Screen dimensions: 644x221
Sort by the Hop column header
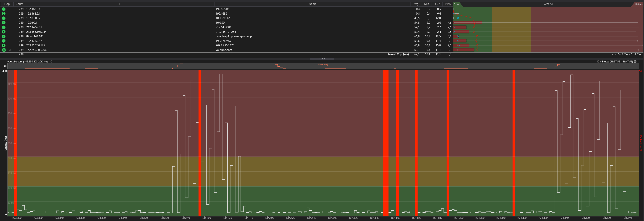7,4
